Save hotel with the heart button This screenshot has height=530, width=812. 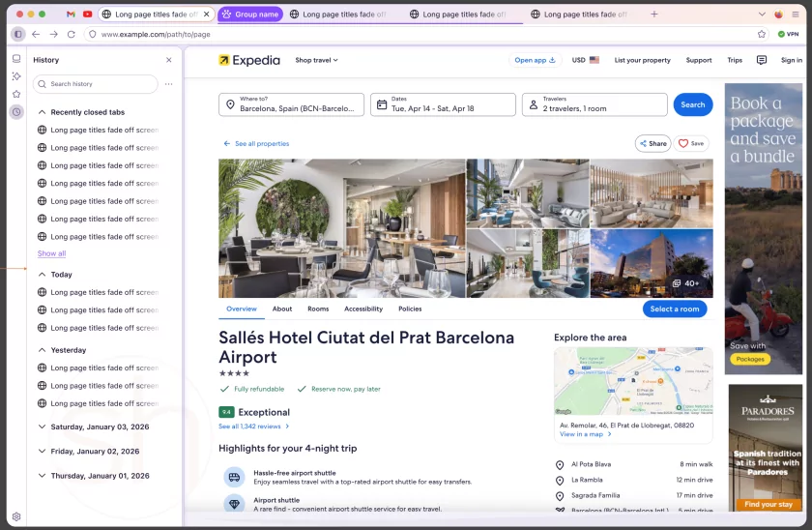click(x=690, y=143)
